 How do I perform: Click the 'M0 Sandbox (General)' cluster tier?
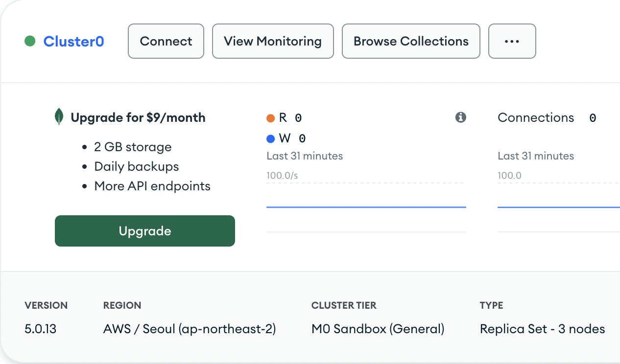click(378, 329)
